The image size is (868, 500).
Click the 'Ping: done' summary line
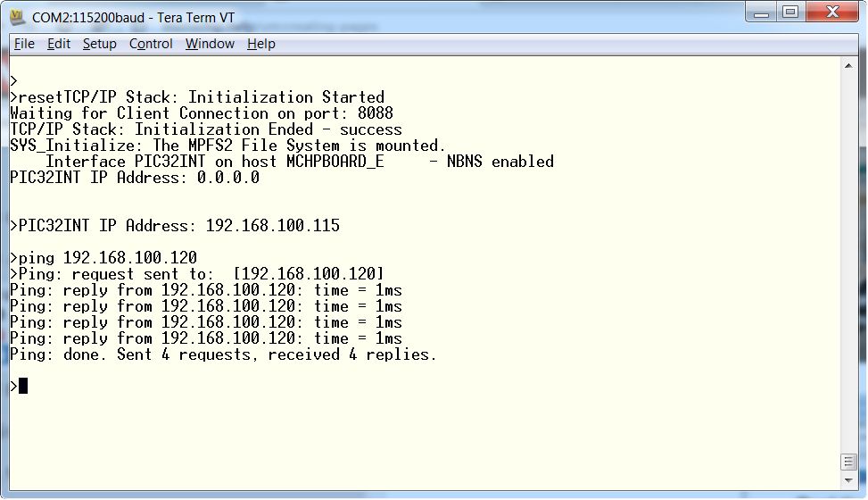click(x=223, y=354)
